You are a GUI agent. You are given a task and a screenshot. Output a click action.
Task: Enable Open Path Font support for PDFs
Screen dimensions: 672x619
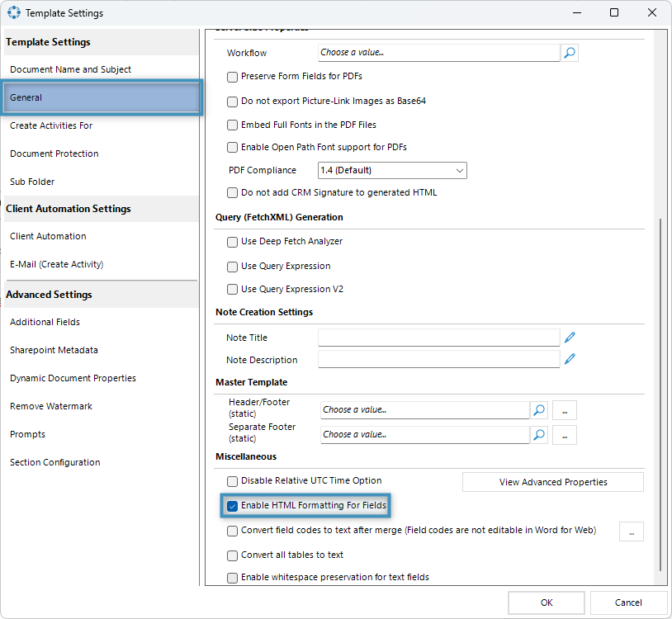click(232, 148)
